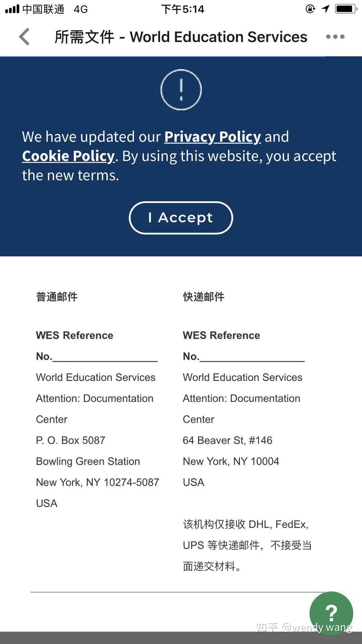Open the Cookie Policy link
The height and width of the screenshot is (644, 362).
point(68,156)
